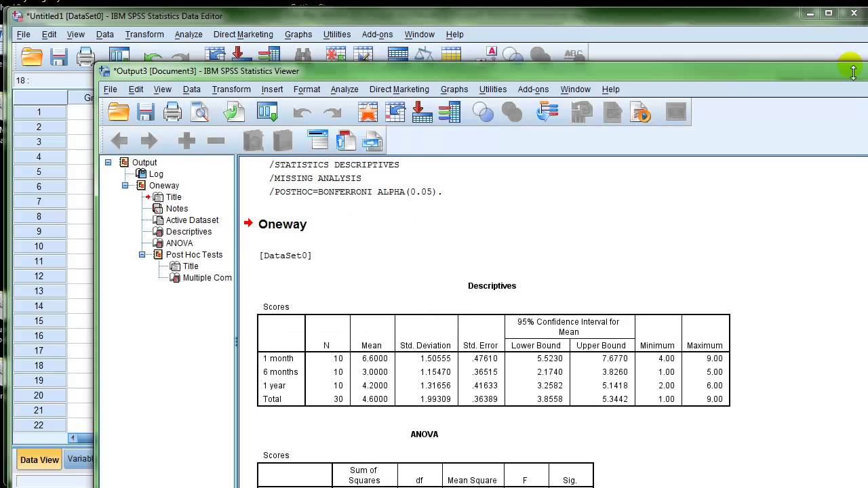Click Redo arrow in Viewer toolbar
Screen dimensions: 868x488
tap(332, 113)
